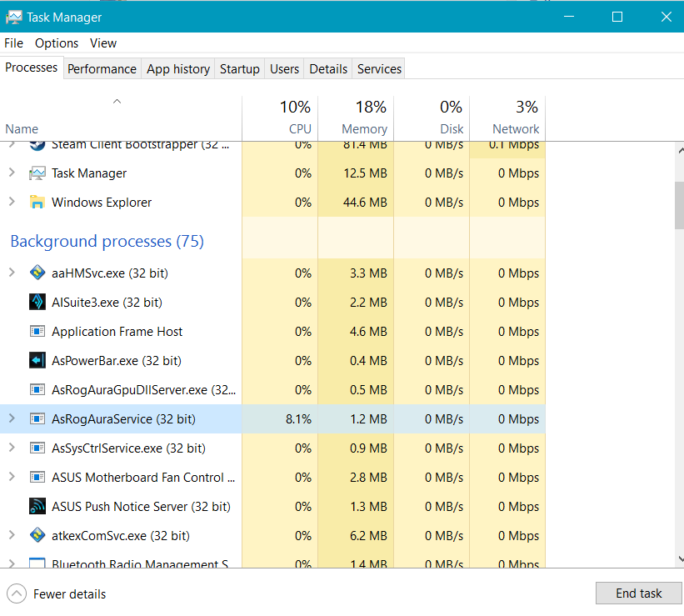Select the AsRogAuraService (32 bit) name
This screenshot has height=616, width=684.
tap(123, 419)
